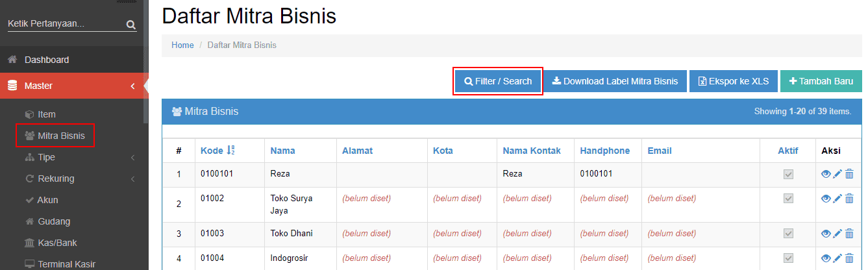Open the Filter / Search button
Image resolution: width=868 pixels, height=270 pixels.
[498, 81]
